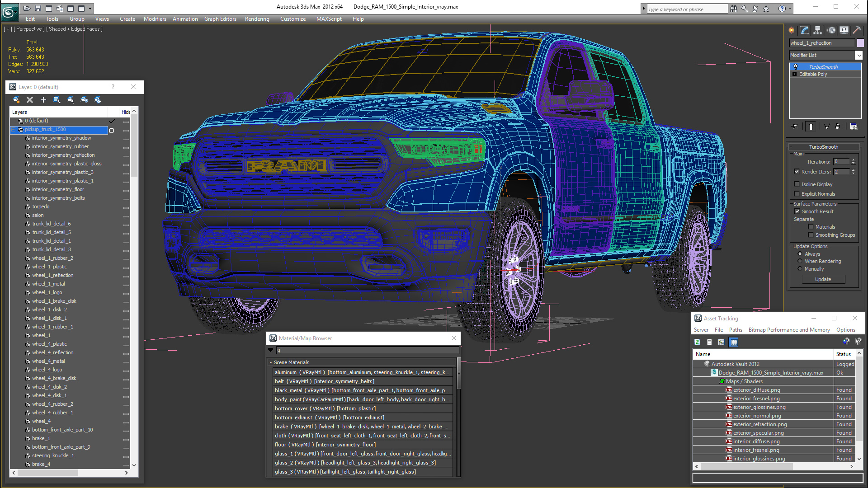Click Freeze/Unfreeze All Layers icon
The width and height of the screenshot is (868, 488).
click(x=98, y=100)
